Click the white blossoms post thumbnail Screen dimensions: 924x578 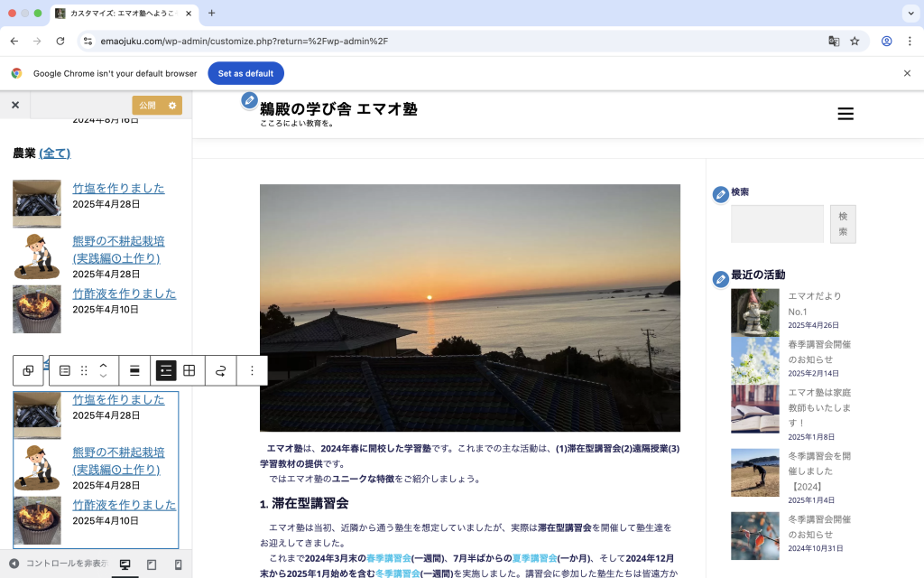(755, 360)
